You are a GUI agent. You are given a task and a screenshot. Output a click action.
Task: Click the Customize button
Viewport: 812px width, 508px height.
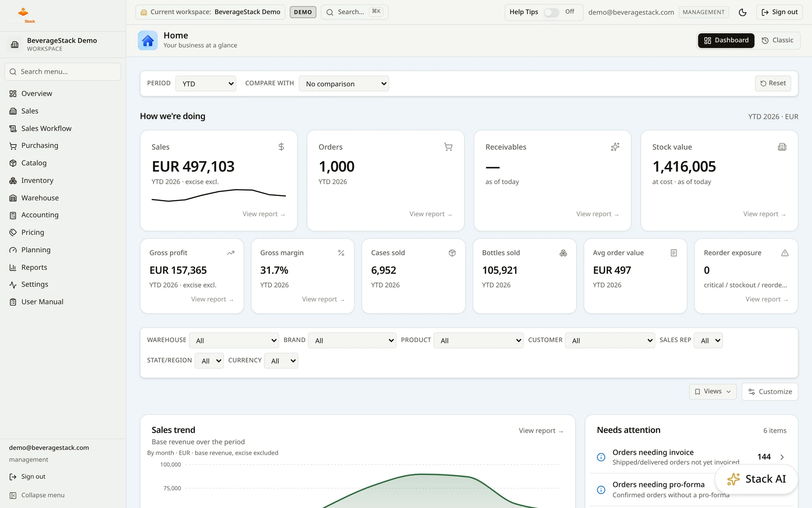(770, 392)
